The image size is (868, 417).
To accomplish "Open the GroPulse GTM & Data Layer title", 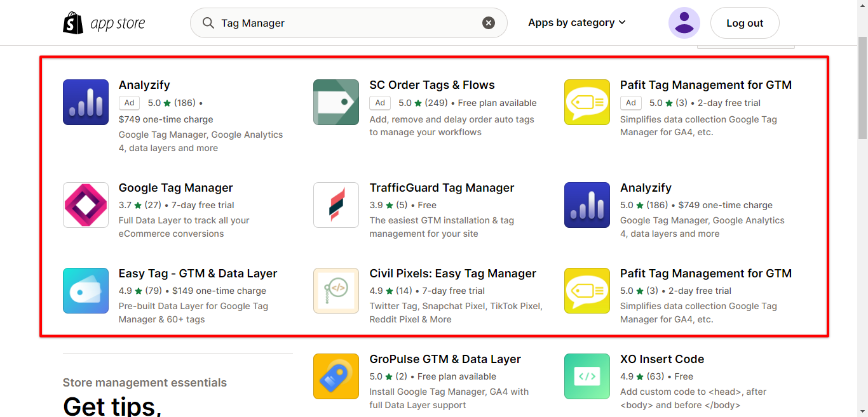I will click(x=445, y=359).
